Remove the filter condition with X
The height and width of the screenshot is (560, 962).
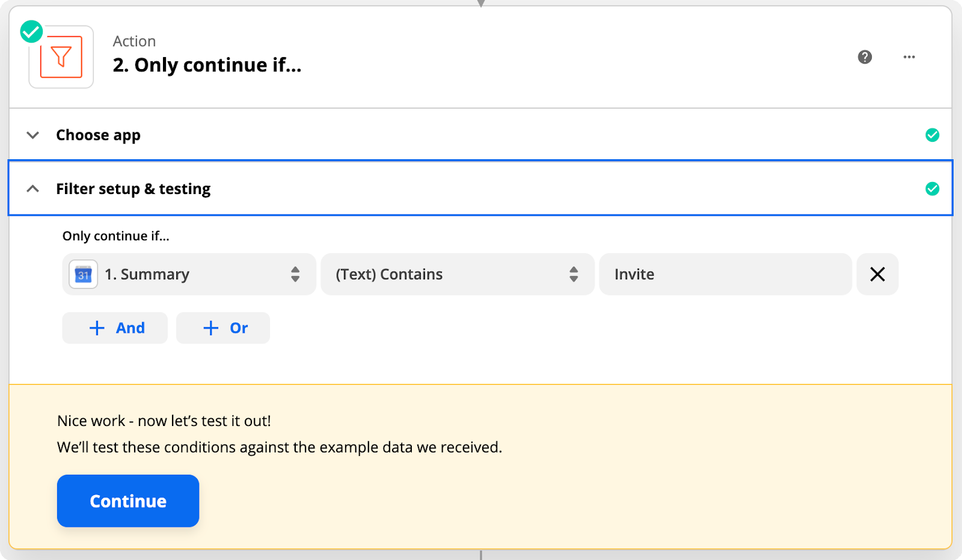pyautogui.click(x=877, y=274)
